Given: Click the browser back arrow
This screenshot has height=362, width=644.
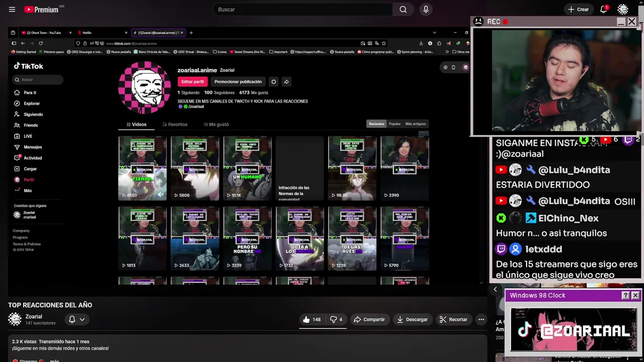Looking at the screenshot, I should click(23, 43).
